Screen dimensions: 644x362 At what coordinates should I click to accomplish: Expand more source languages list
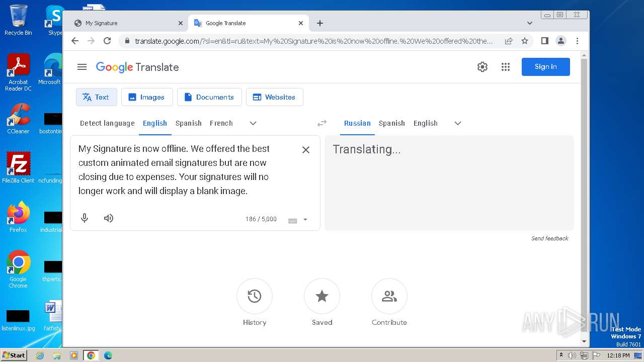pyautogui.click(x=253, y=123)
